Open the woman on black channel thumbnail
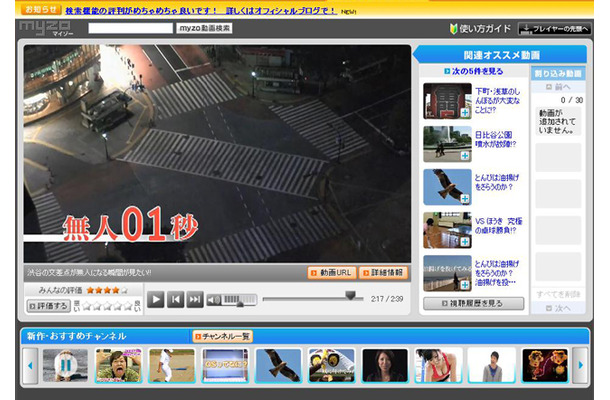Image resolution: width=610 pixels, height=400 pixels. coord(385,365)
